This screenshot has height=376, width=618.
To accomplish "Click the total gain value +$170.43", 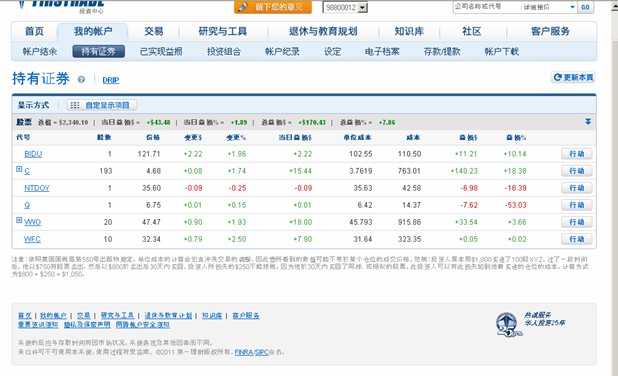I will pos(312,122).
